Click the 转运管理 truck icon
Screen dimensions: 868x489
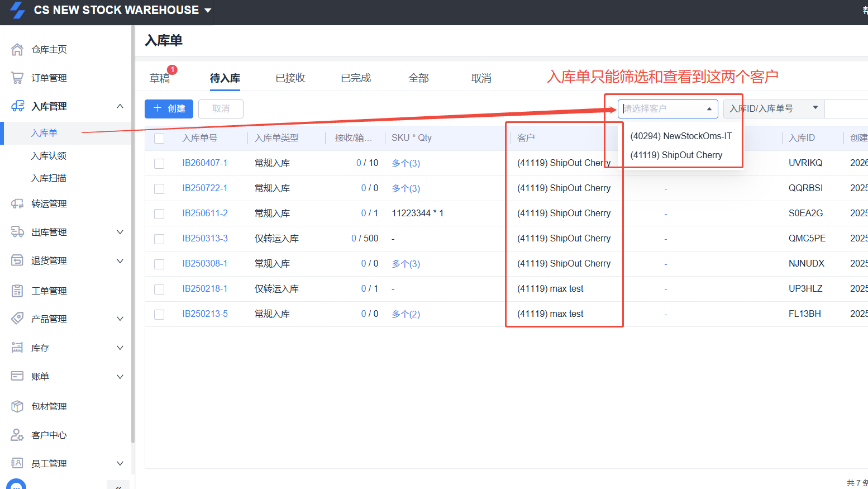pyautogui.click(x=17, y=204)
